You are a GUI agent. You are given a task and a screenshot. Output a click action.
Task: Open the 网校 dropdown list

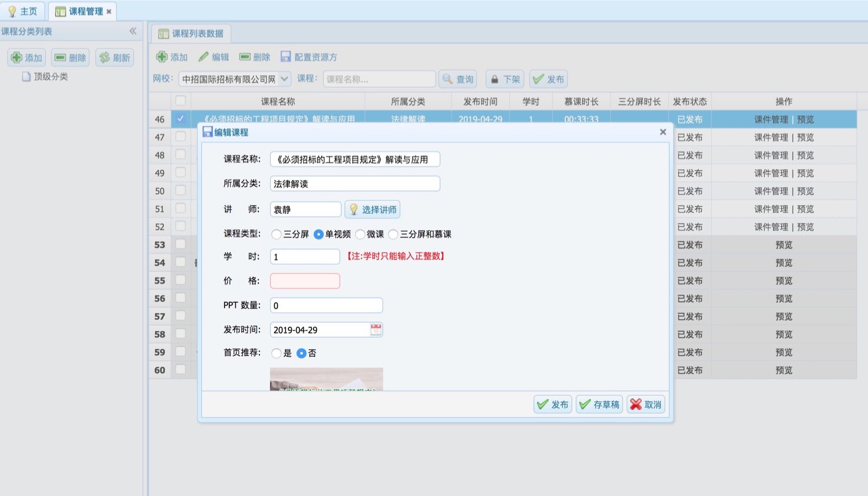pyautogui.click(x=284, y=79)
